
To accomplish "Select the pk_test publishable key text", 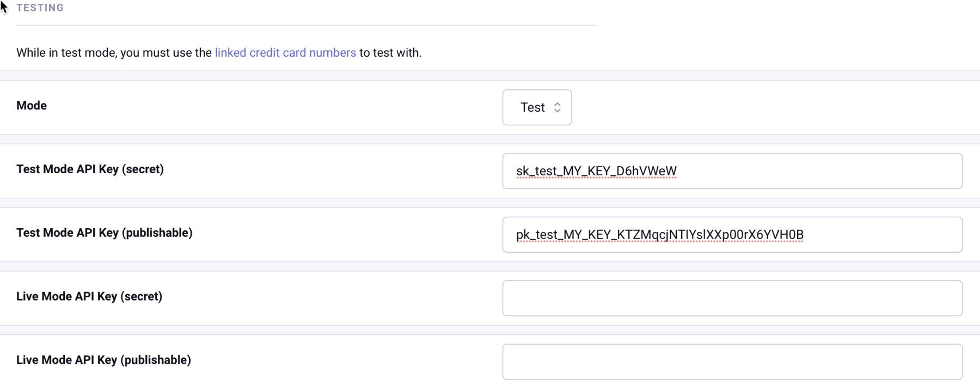I will [660, 234].
